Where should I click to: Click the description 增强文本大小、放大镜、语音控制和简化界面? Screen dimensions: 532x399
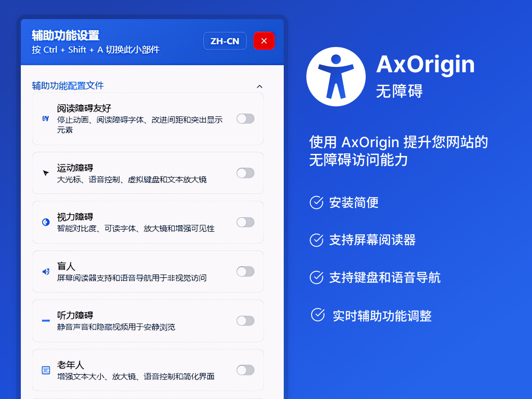[x=136, y=376]
